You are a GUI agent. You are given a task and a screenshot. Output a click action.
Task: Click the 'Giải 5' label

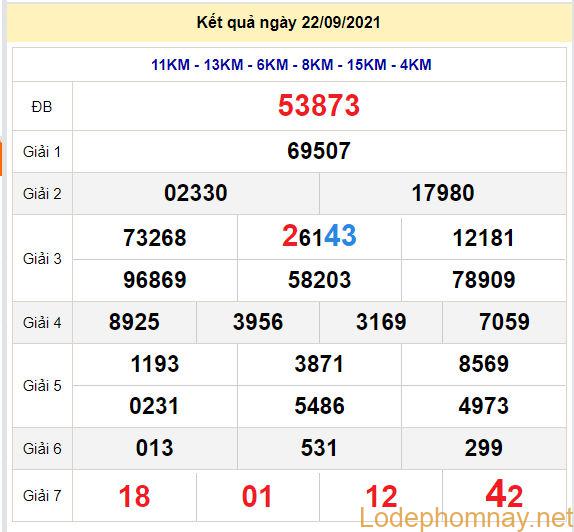42,385
